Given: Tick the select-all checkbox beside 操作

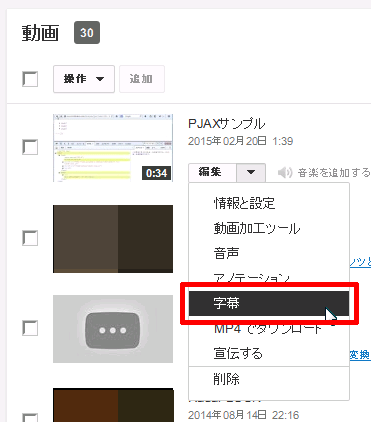Looking at the screenshot, I should tap(30, 79).
